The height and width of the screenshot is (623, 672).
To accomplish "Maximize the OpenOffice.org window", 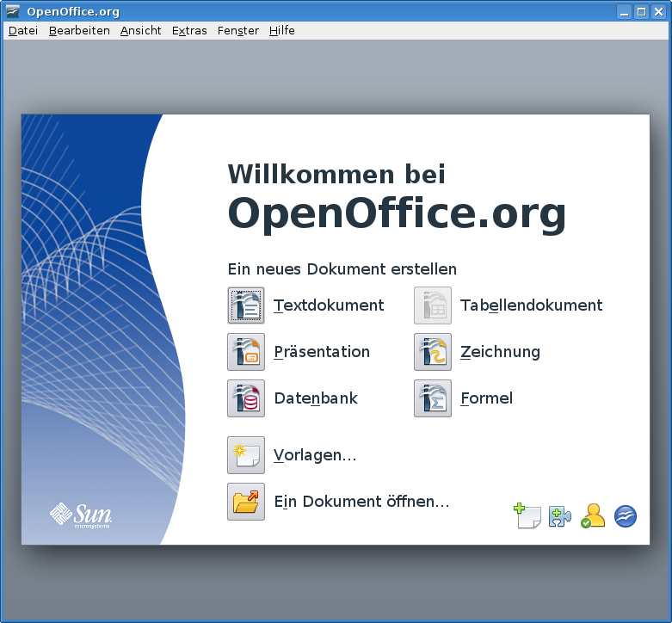I will pos(641,11).
